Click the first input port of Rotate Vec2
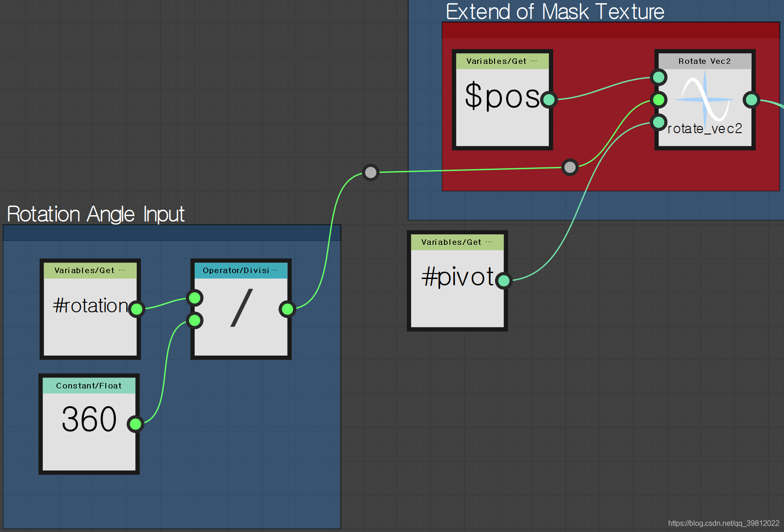 pyautogui.click(x=659, y=77)
